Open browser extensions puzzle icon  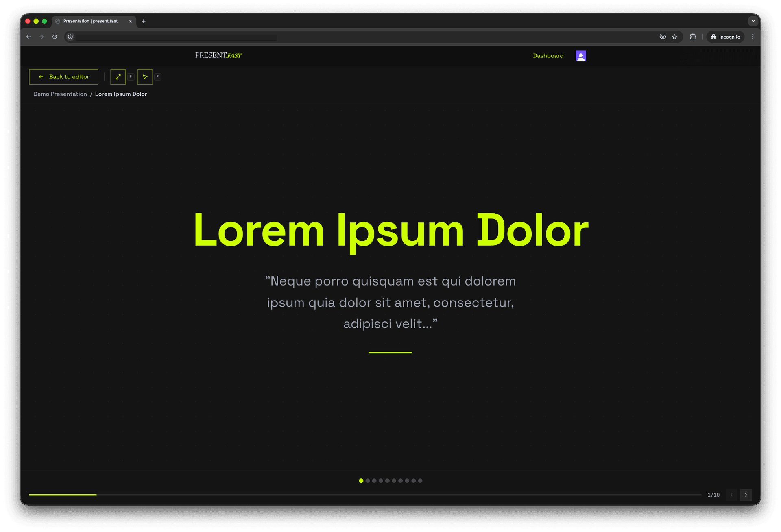pos(693,37)
